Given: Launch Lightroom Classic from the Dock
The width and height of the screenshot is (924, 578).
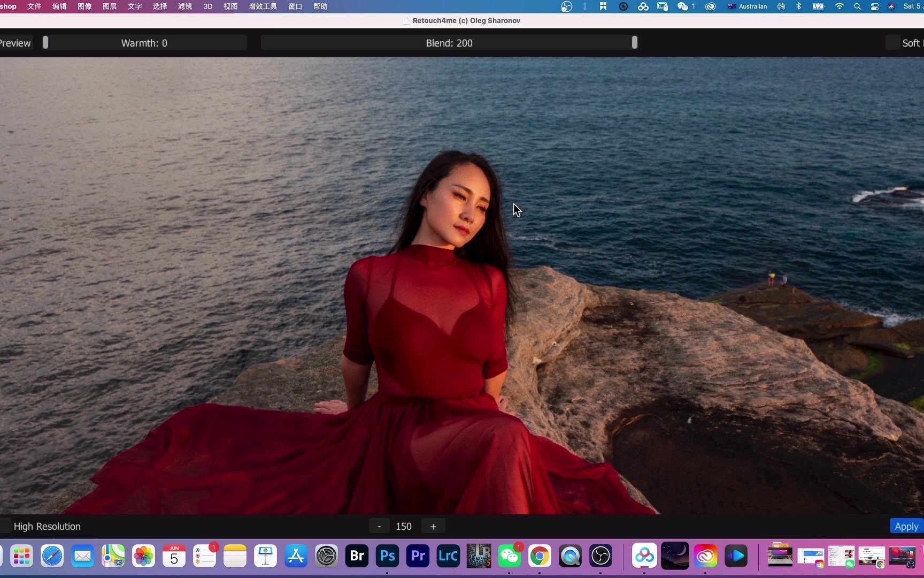Looking at the screenshot, I should coord(448,557).
